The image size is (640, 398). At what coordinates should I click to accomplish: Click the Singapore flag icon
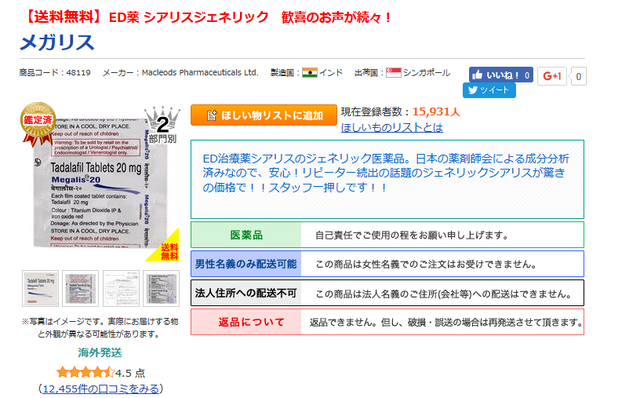click(x=393, y=73)
